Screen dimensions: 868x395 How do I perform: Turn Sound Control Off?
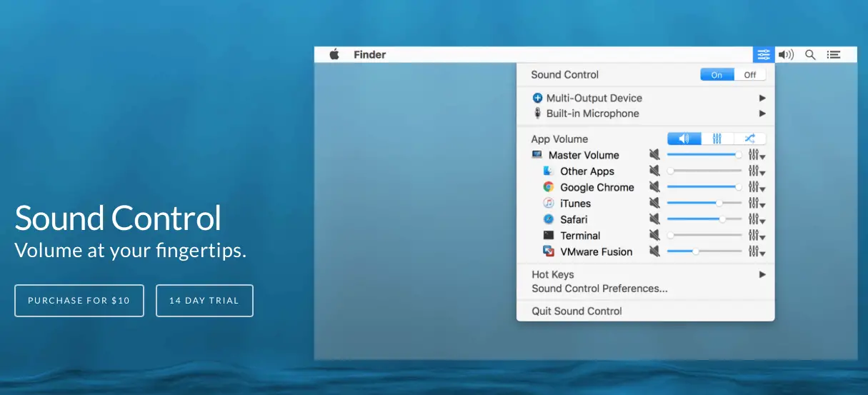click(750, 75)
